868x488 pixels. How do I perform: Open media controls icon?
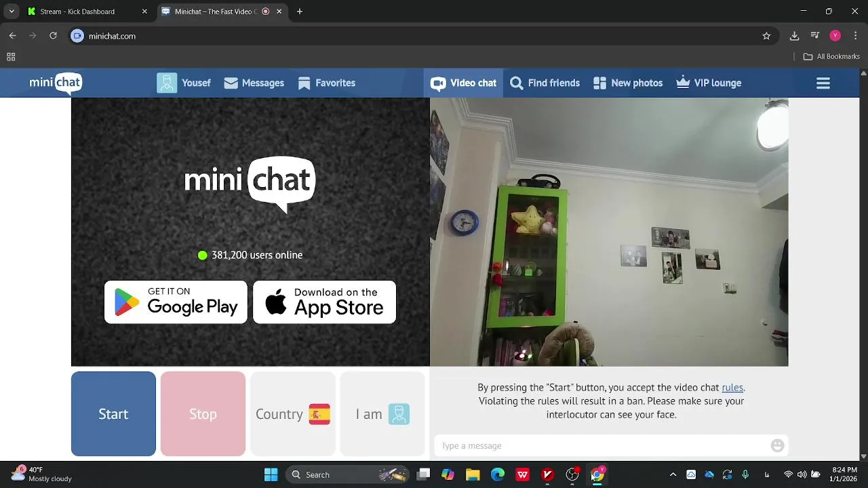coord(815,36)
